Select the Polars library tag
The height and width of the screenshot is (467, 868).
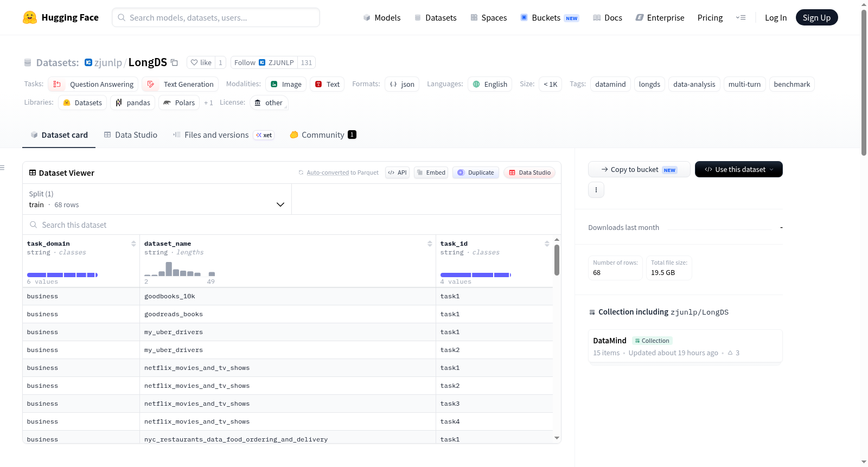pyautogui.click(x=179, y=103)
